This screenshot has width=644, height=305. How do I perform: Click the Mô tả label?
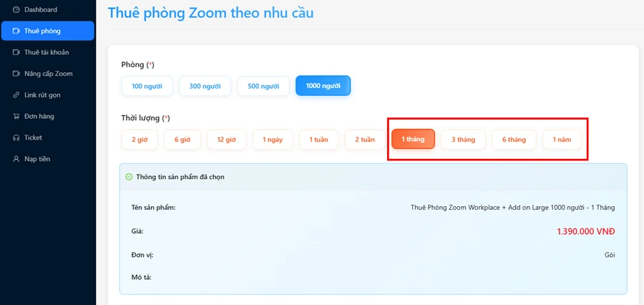(141, 277)
